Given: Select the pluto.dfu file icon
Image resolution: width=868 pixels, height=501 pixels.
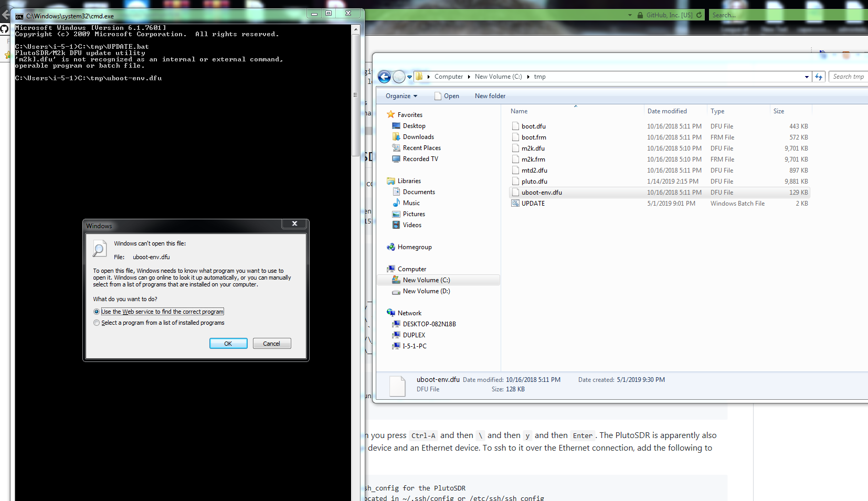Looking at the screenshot, I should tap(515, 182).
